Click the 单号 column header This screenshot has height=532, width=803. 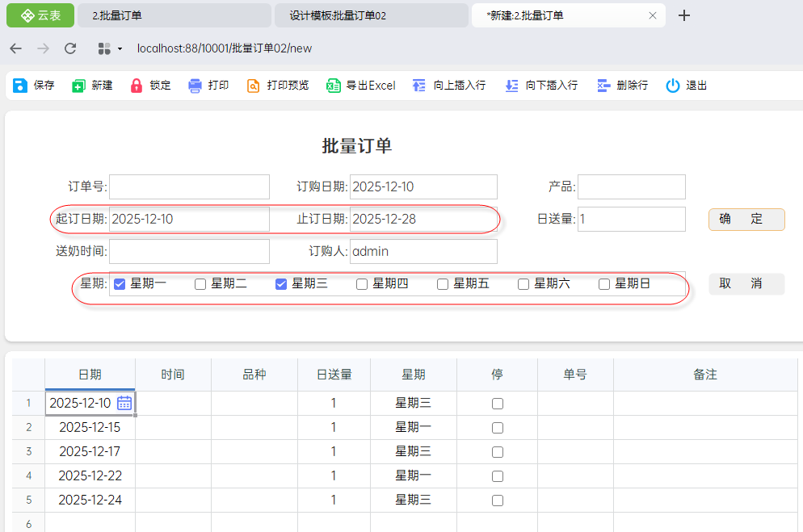click(575, 375)
